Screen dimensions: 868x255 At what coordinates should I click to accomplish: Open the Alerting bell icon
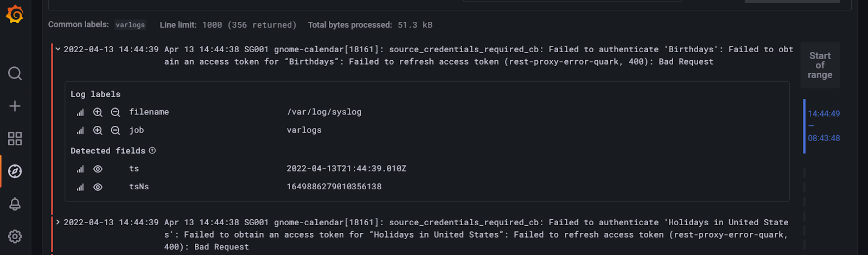pyautogui.click(x=15, y=204)
